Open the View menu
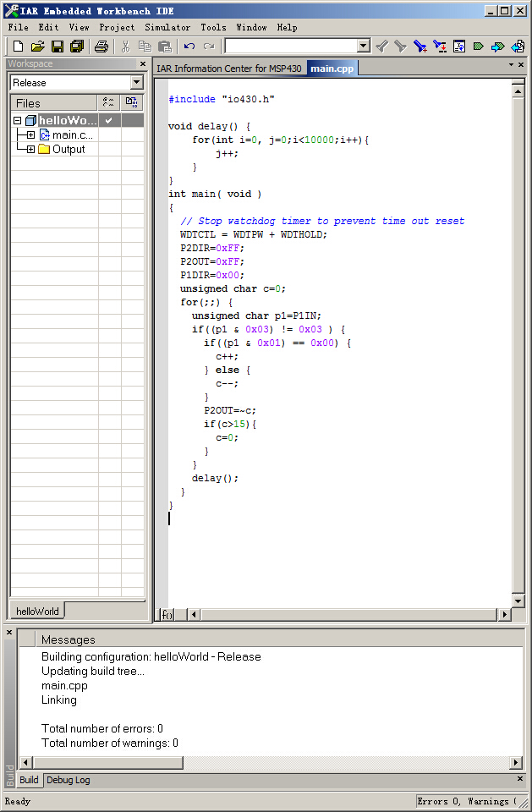Viewport: 532px width, 812px height. click(x=79, y=27)
